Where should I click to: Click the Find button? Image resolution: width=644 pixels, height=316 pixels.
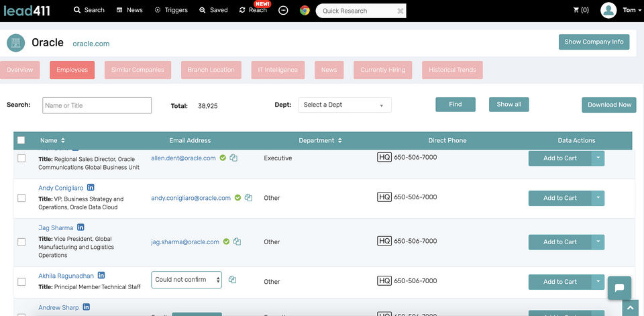coord(455,105)
